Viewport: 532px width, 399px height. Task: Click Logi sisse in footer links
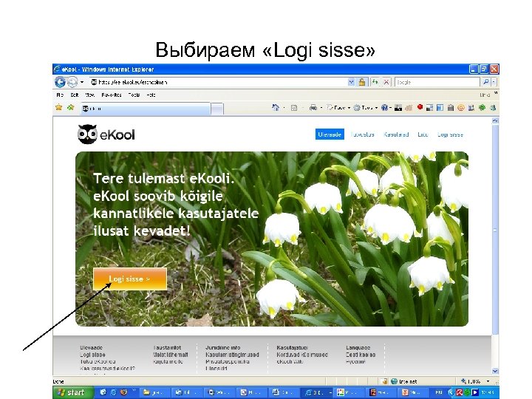coord(92,355)
